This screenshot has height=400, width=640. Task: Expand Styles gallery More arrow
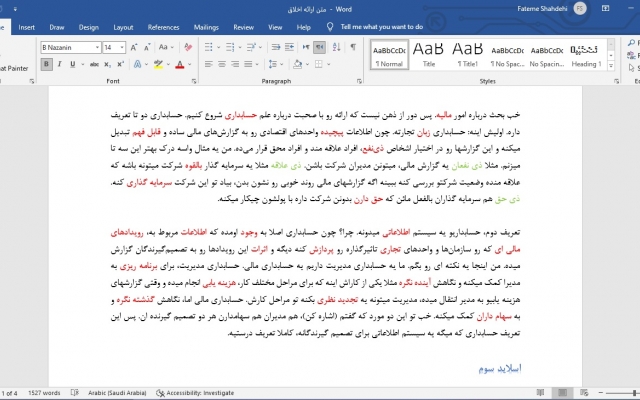(611, 66)
